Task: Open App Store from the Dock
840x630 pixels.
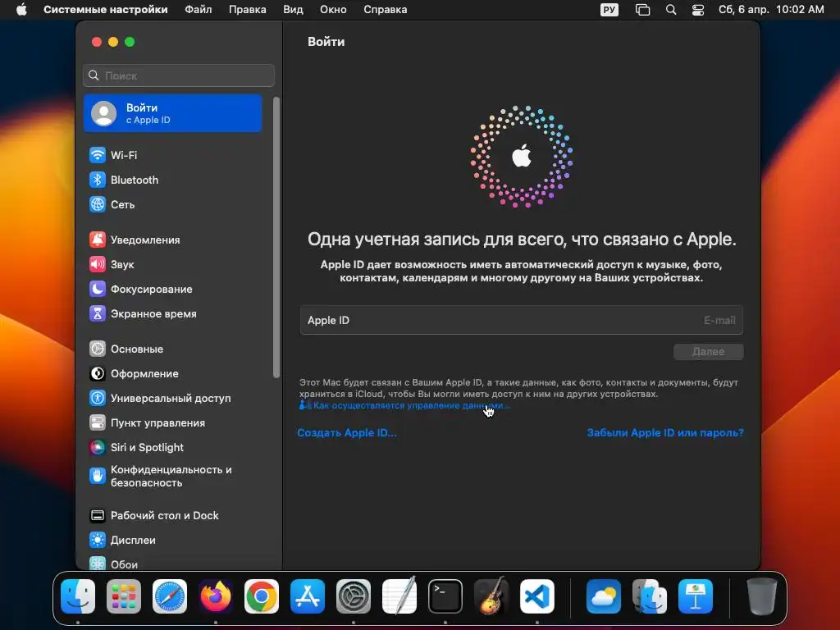Action: pos(308,596)
